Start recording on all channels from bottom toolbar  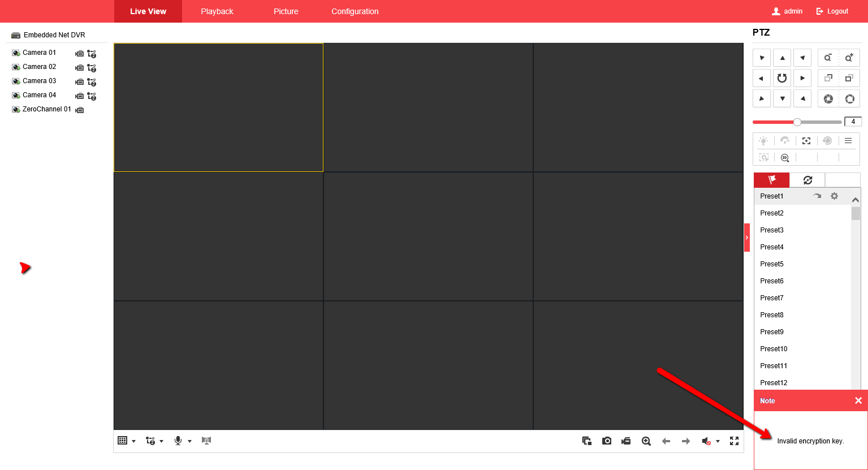point(626,441)
